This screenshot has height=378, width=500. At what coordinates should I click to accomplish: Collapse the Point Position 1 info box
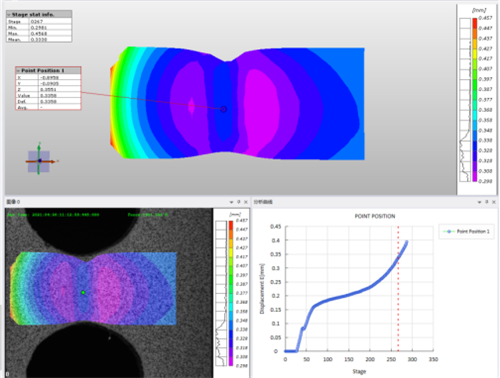(x=18, y=71)
